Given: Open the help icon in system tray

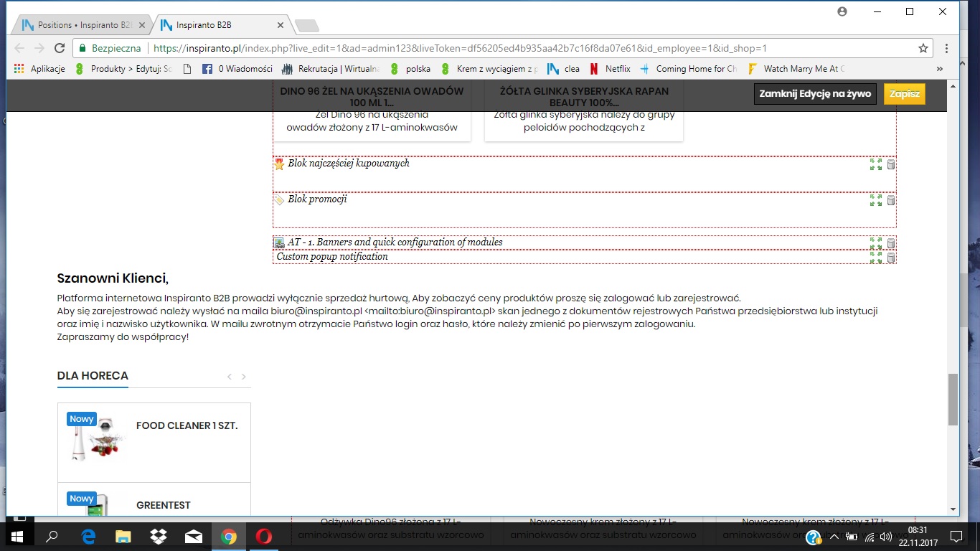Looking at the screenshot, I should 813,537.
